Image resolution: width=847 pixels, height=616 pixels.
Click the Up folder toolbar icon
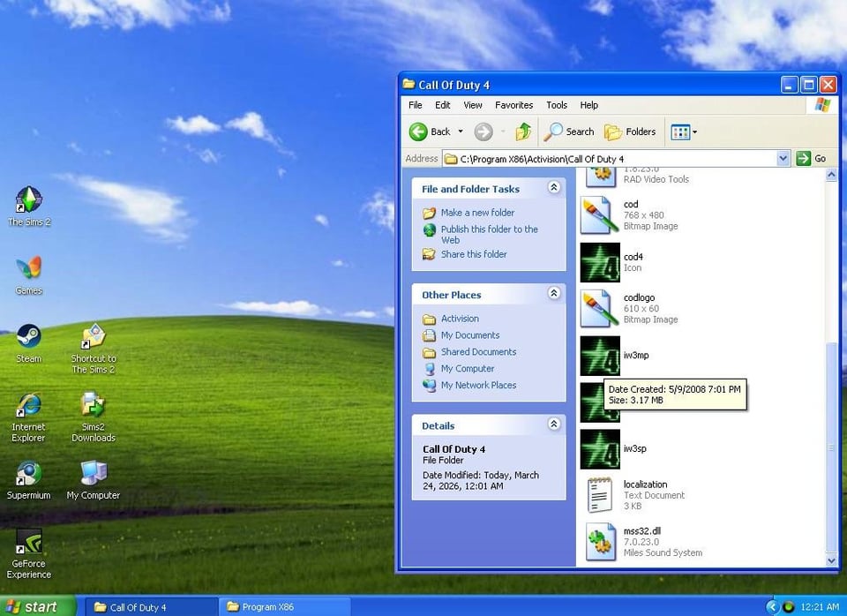coord(523,131)
